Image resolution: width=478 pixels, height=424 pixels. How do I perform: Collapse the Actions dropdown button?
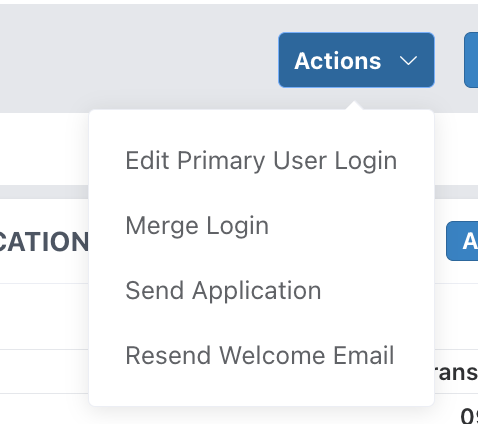tap(356, 60)
